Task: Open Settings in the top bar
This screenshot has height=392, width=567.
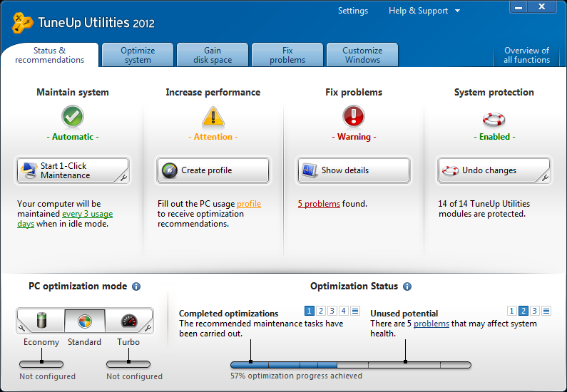Action: point(353,11)
